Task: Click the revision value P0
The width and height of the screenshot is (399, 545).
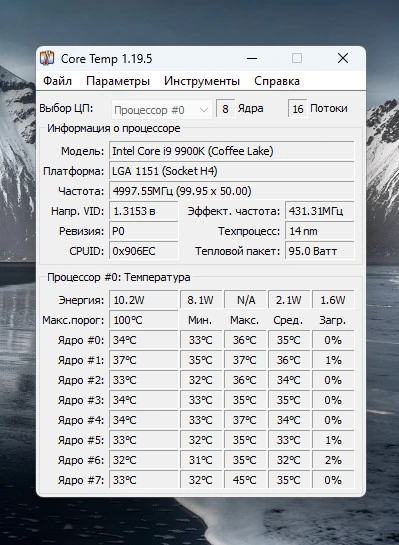Action: pyautogui.click(x=144, y=231)
